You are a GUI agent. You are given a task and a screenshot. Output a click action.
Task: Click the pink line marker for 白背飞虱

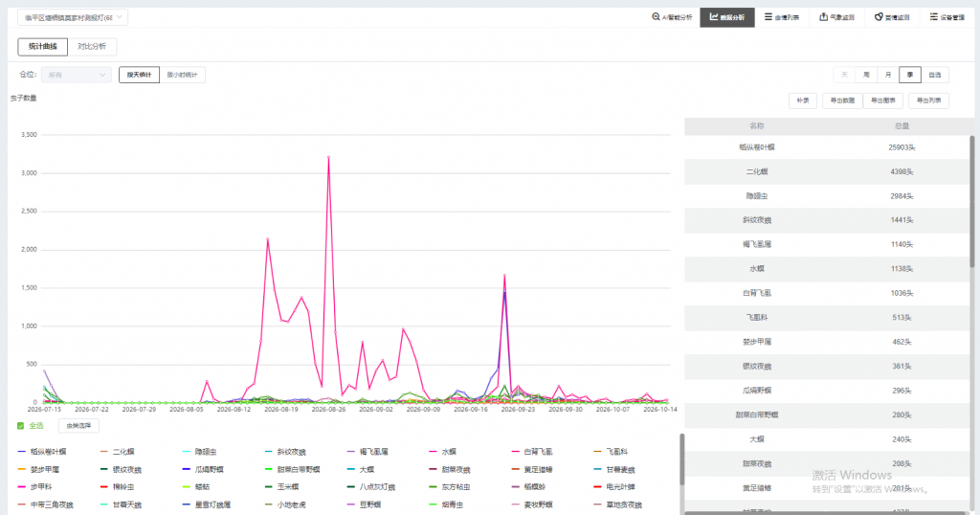click(515, 451)
